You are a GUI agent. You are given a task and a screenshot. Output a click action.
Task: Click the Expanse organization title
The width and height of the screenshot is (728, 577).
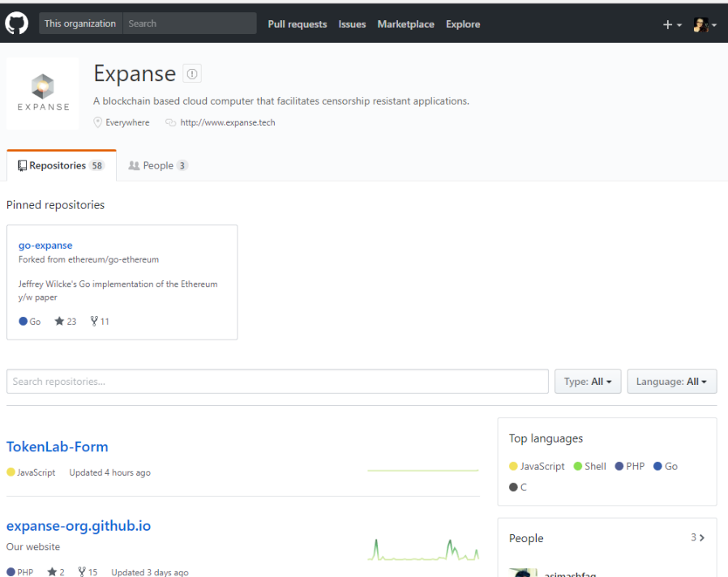135,74
